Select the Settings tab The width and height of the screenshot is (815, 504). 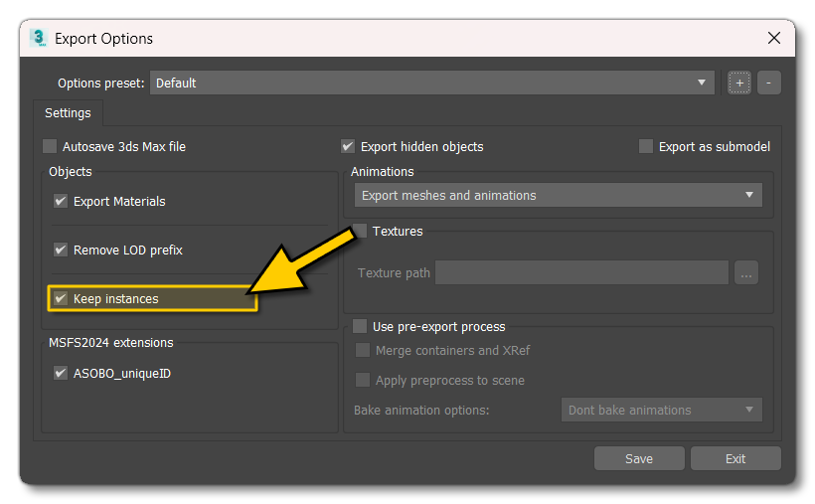pos(68,113)
